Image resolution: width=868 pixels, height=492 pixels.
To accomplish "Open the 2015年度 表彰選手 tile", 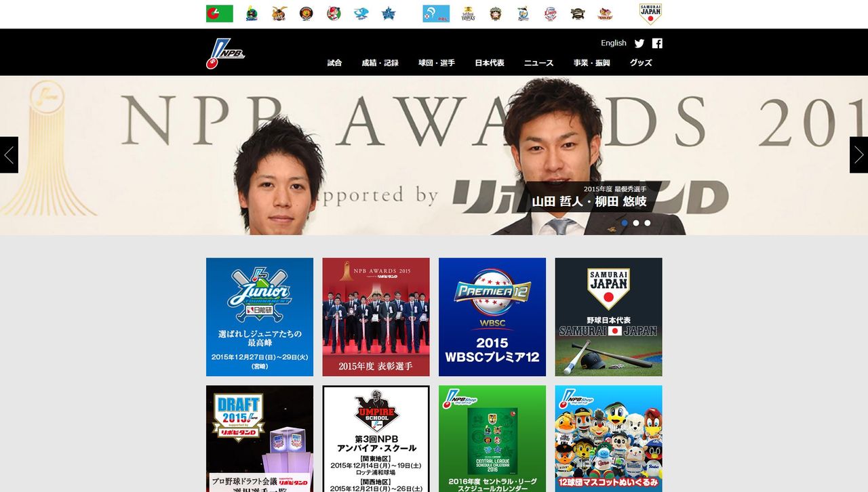I will pos(376,316).
